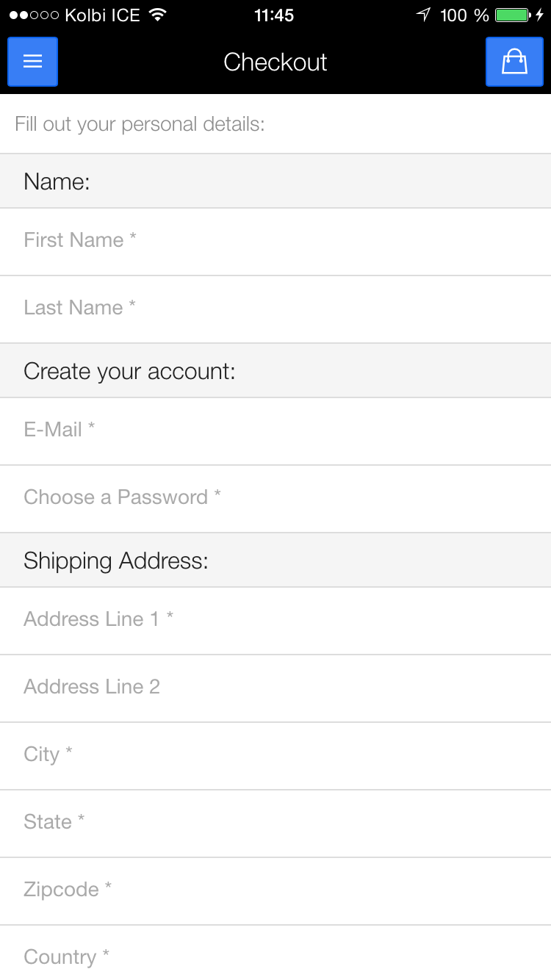This screenshot has height=980, width=551.
Task: Open the hamburger navigation menu
Action: click(x=32, y=62)
